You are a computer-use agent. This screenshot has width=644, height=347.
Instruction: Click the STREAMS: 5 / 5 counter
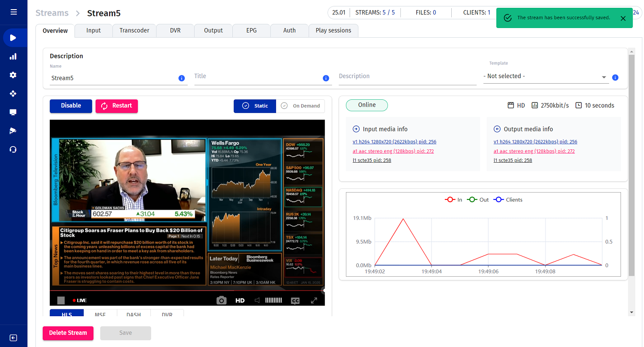click(x=375, y=12)
